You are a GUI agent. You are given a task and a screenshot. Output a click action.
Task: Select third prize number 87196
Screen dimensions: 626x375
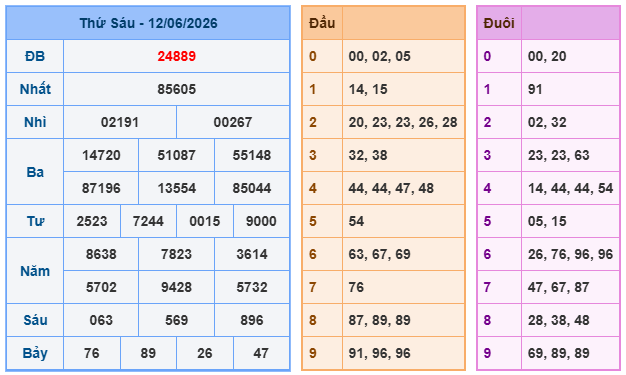[101, 188]
